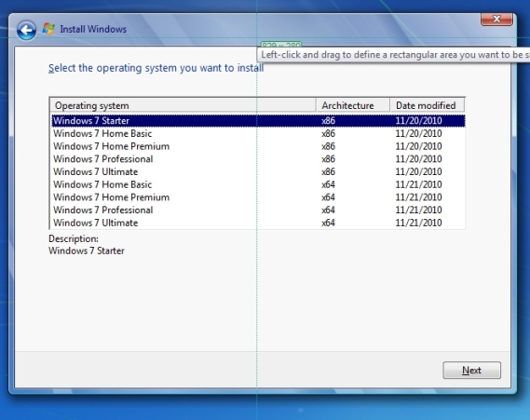Image resolution: width=530 pixels, height=420 pixels.
Task: Click the x64 cell of Windows 7 Professional
Action: click(328, 210)
